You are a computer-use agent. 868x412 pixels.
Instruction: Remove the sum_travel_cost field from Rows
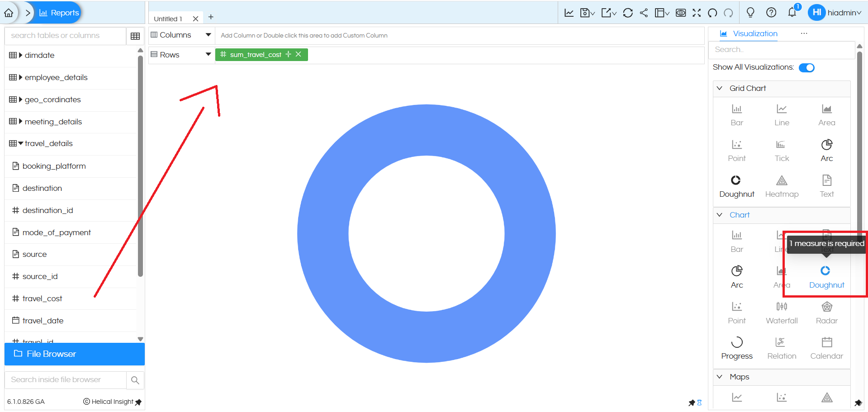point(299,54)
